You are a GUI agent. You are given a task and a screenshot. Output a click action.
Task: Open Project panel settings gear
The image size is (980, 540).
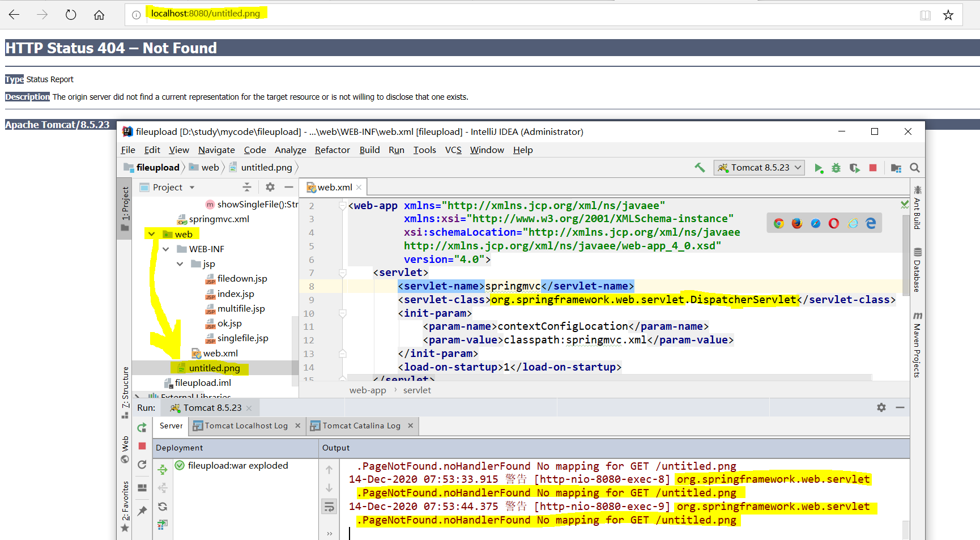(x=270, y=187)
